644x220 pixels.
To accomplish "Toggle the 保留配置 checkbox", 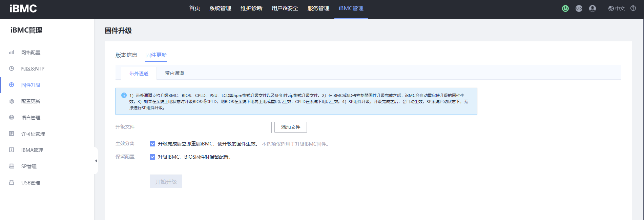I will (152, 157).
